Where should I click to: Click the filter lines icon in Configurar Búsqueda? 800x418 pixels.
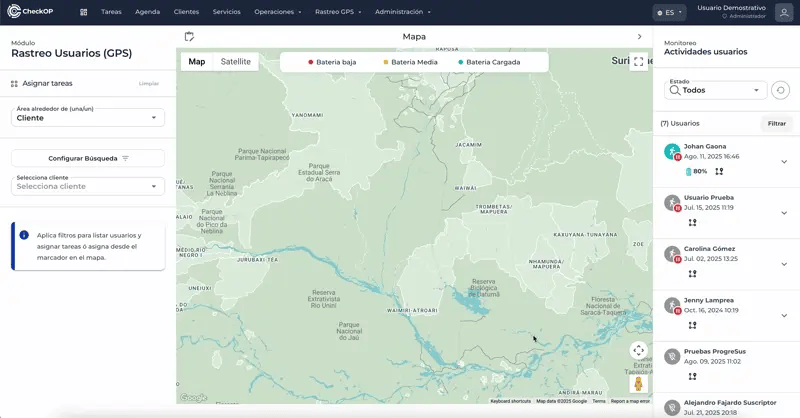coord(126,158)
